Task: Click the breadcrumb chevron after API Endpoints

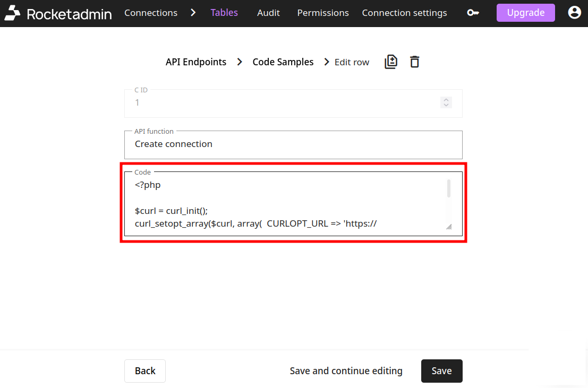Action: [240, 62]
